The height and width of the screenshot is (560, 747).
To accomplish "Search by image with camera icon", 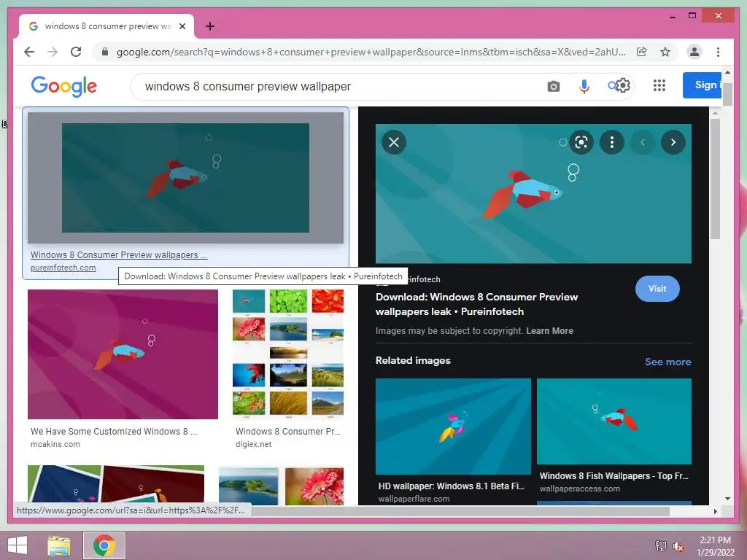I will (553, 86).
